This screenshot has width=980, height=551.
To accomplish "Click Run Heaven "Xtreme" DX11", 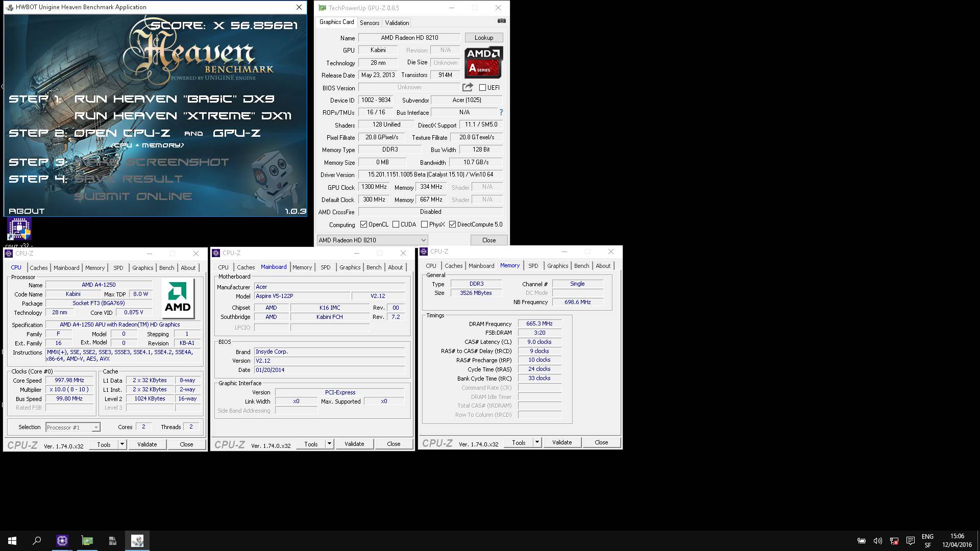I will point(183,116).
